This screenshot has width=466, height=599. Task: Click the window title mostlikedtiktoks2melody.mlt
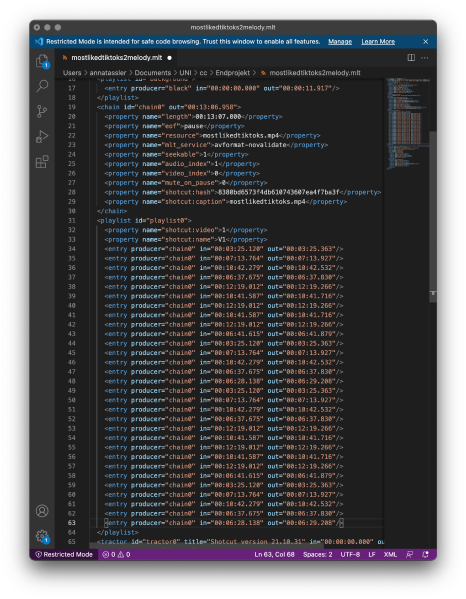click(x=233, y=27)
